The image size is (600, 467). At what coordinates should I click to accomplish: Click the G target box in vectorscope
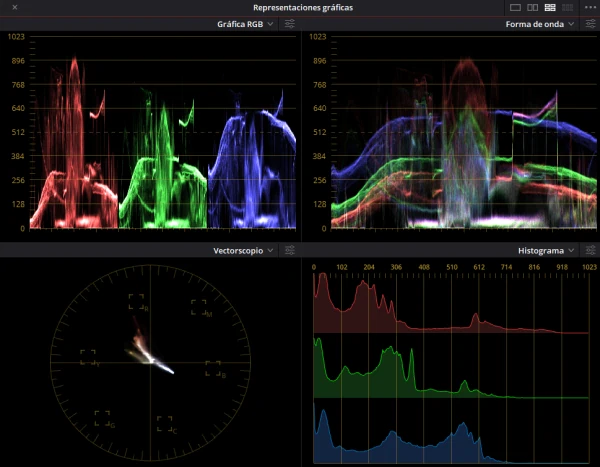102,418
